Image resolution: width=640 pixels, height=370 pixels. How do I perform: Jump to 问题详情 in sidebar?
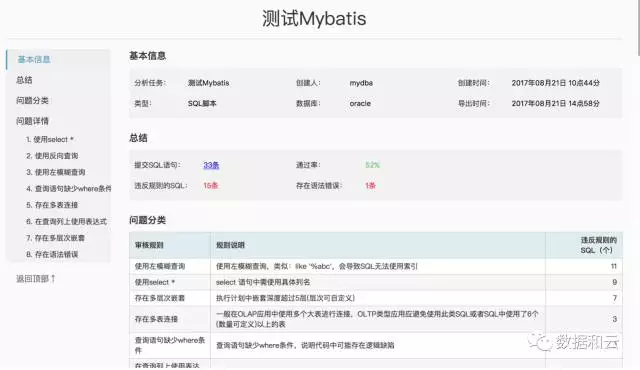coord(32,121)
